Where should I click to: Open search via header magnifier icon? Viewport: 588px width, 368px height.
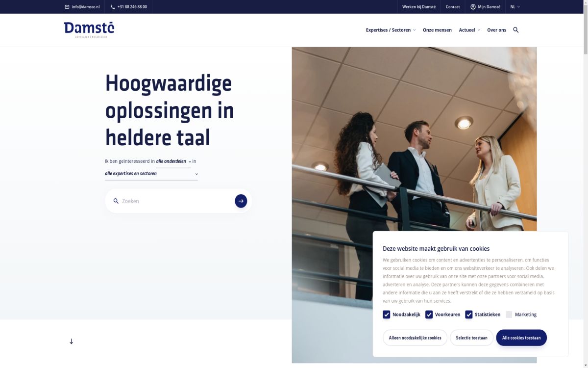515,30
